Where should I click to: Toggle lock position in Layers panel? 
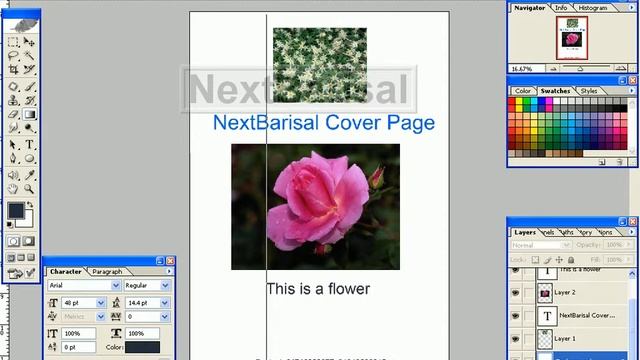coord(559,260)
